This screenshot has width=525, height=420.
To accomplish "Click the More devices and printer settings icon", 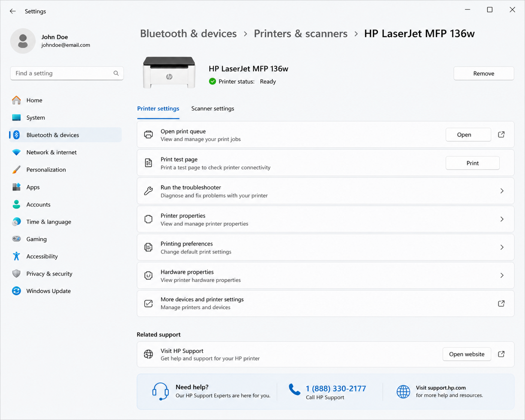I will pyautogui.click(x=149, y=304).
